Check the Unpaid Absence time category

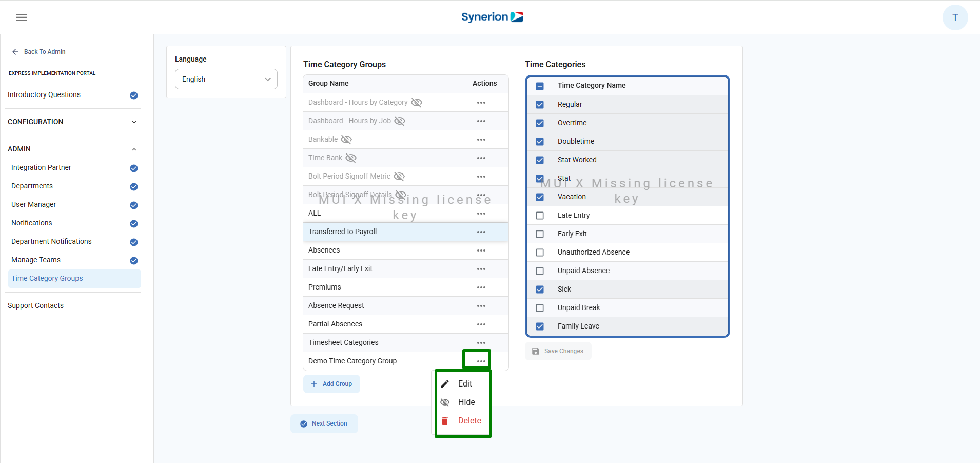pyautogui.click(x=540, y=271)
